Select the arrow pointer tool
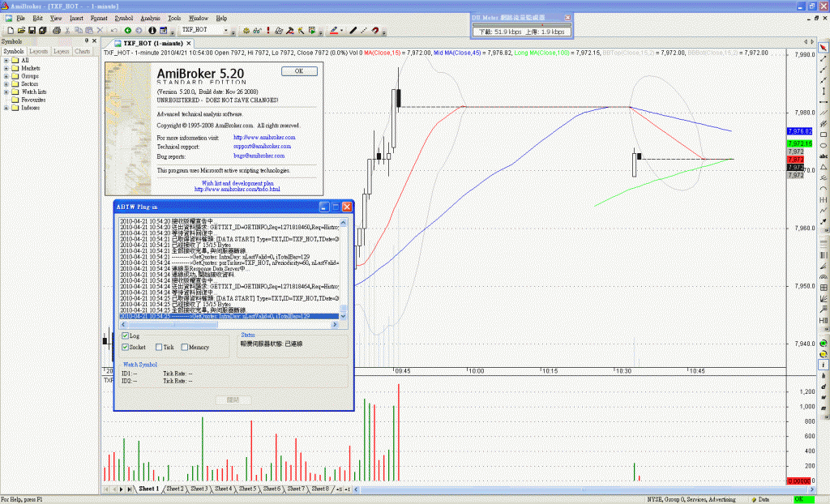The height and width of the screenshot is (504, 830). (x=824, y=48)
